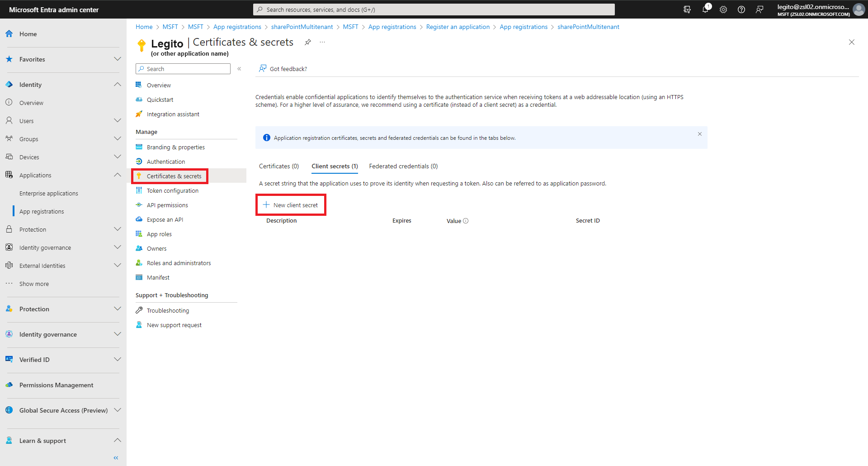Viewport: 868px width, 466px height.
Task: Open Identity Overview in sidebar
Action: tap(31, 103)
